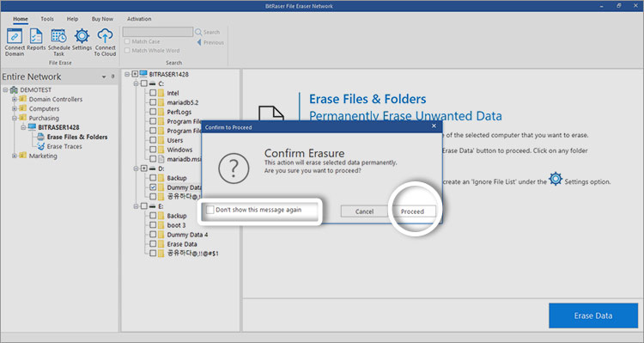Open the Tools tab

47,19
